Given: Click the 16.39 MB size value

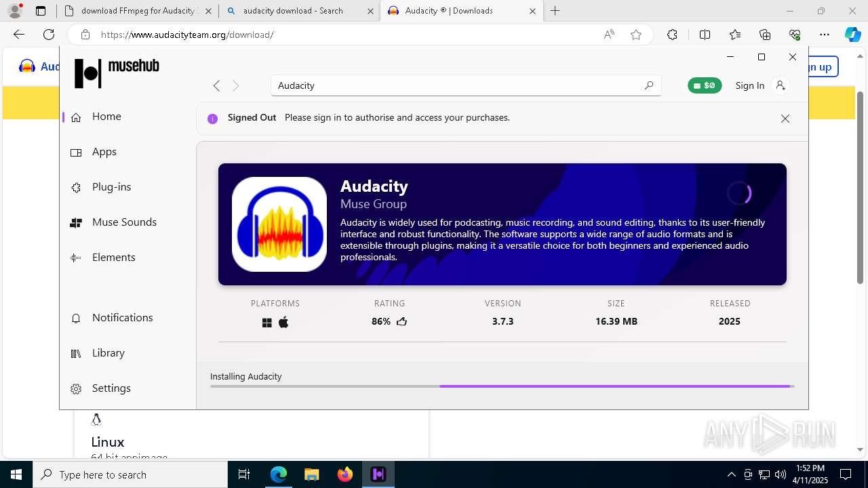Looking at the screenshot, I should (x=616, y=321).
